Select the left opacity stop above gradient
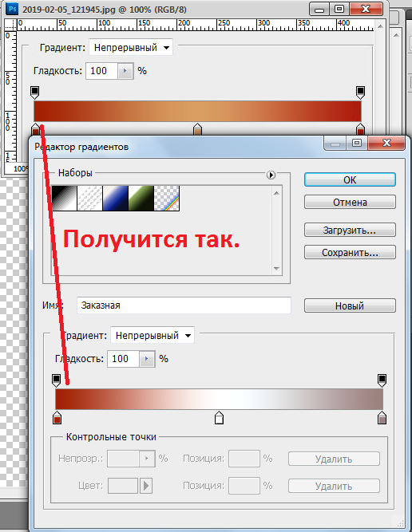 point(57,380)
